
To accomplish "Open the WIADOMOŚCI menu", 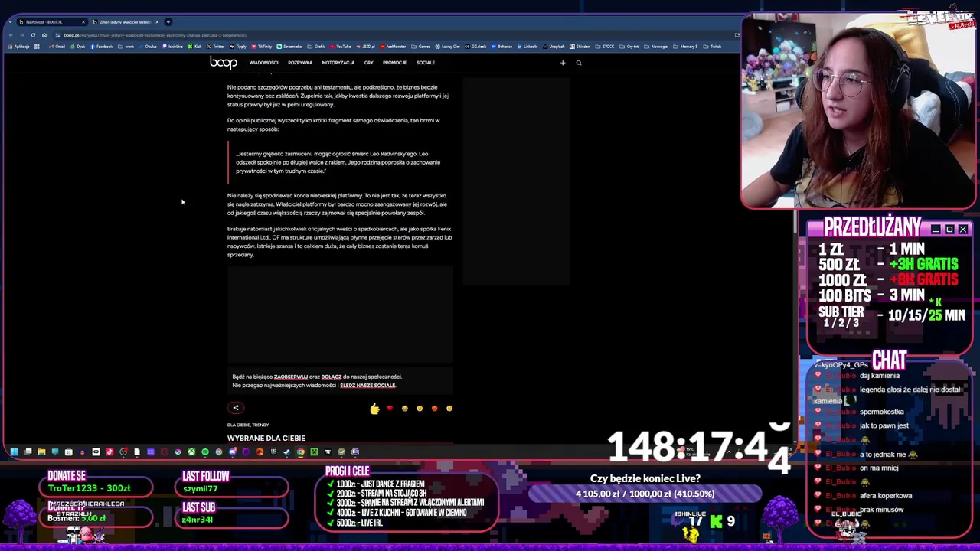I will coord(263,63).
